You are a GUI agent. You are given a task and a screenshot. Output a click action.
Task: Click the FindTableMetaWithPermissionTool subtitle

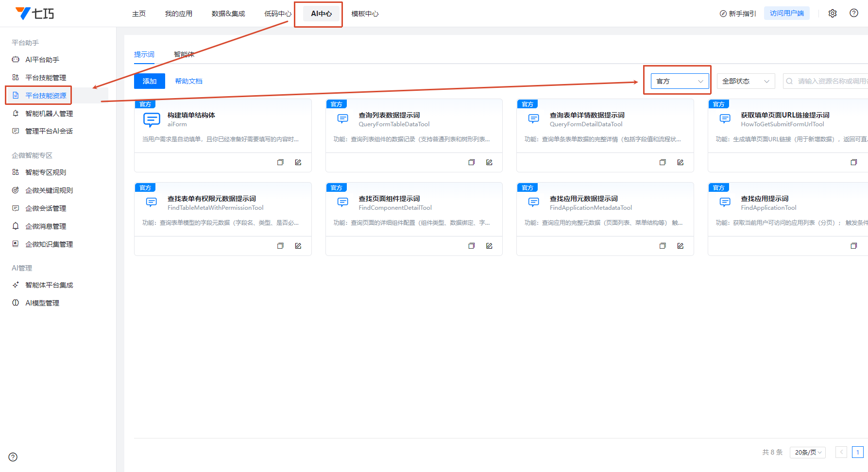click(216, 208)
